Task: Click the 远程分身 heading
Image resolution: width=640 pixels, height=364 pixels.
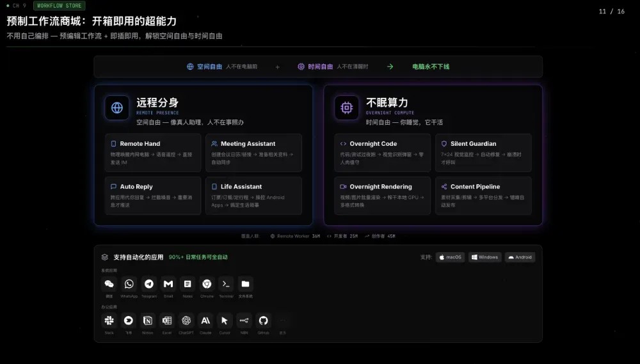Action: pos(157,102)
